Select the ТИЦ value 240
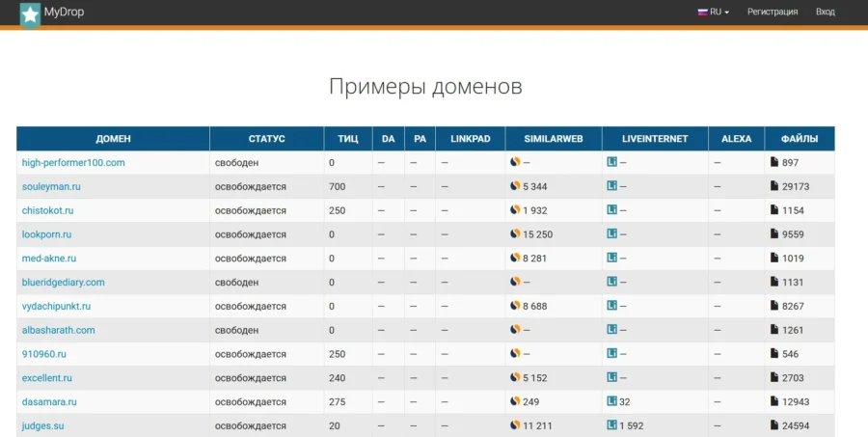 pyautogui.click(x=338, y=378)
